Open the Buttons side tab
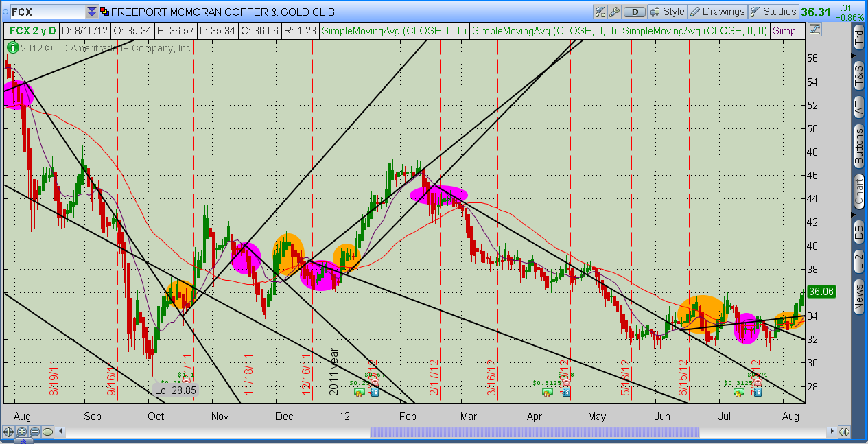This screenshot has width=868, height=444. point(858,145)
